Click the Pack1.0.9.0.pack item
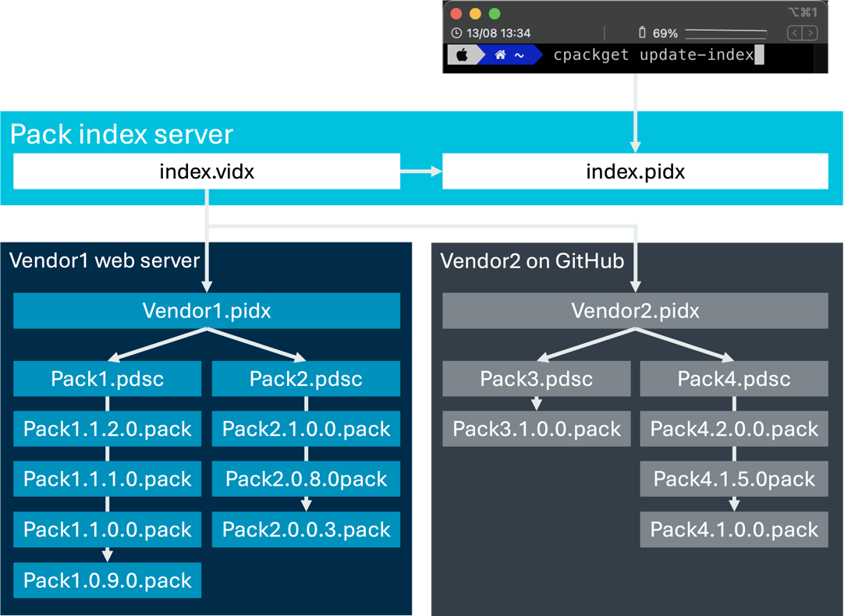The image size is (844, 616). point(107,581)
